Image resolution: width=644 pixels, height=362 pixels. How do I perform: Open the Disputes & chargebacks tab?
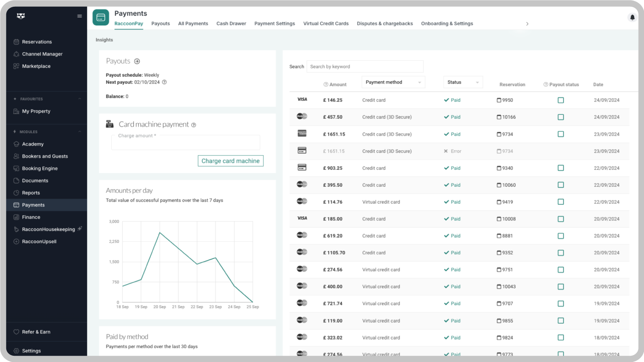point(385,24)
